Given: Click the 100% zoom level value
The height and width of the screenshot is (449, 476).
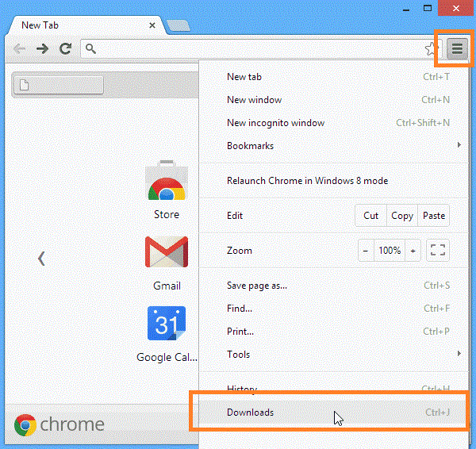Looking at the screenshot, I should click(390, 251).
